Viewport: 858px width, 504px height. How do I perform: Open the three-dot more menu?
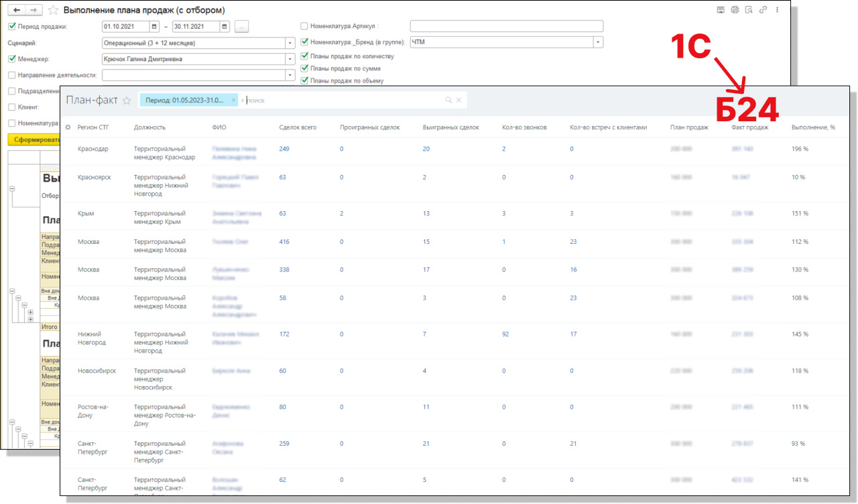pos(777,10)
